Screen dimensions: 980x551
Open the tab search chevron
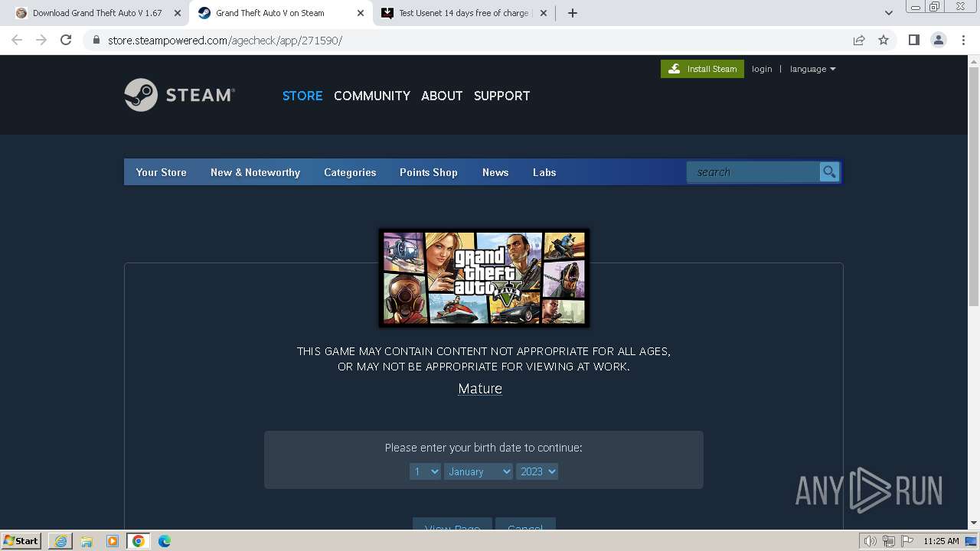click(888, 13)
